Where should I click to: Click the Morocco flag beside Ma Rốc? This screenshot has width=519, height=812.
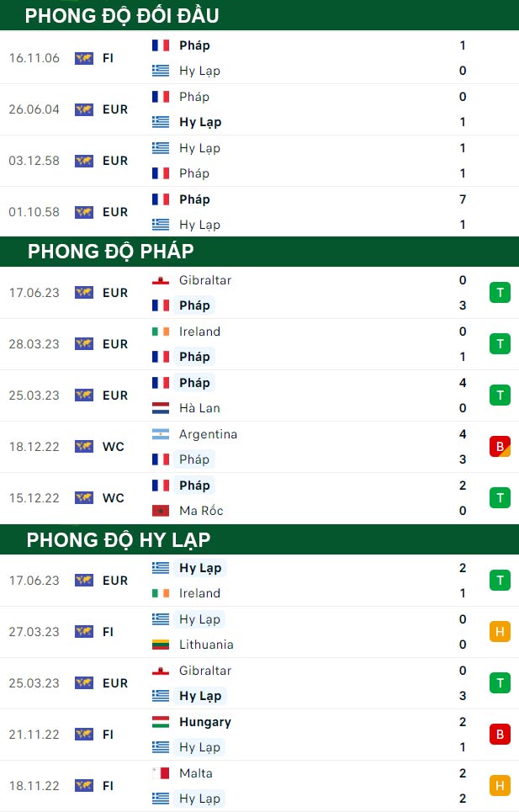pos(161,511)
